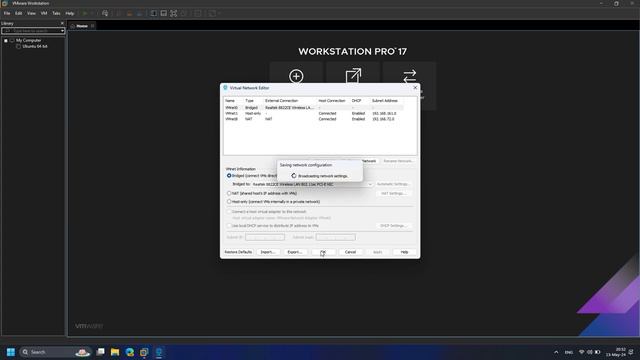Open the VM menu
Screen dimensions: 640x360
(x=44, y=13)
